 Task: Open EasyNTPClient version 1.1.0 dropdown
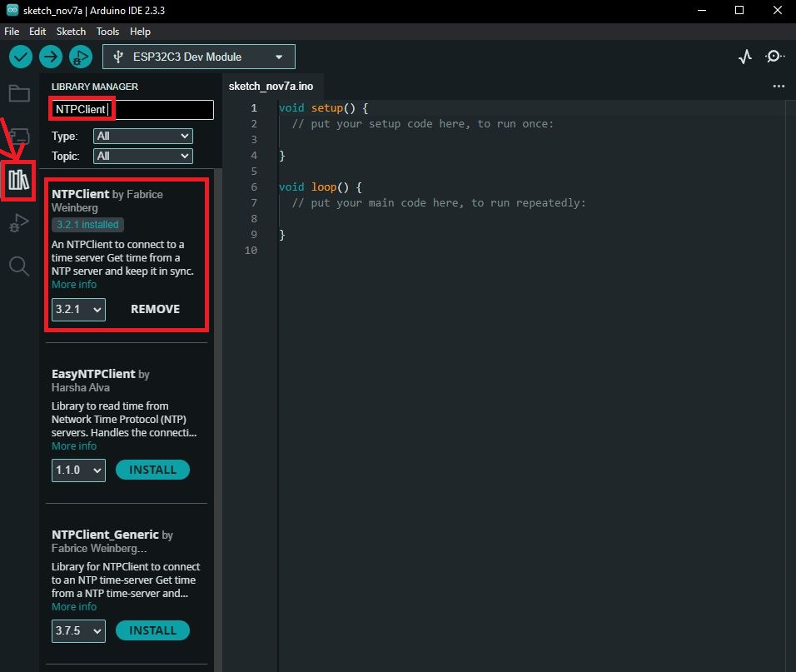(78, 470)
